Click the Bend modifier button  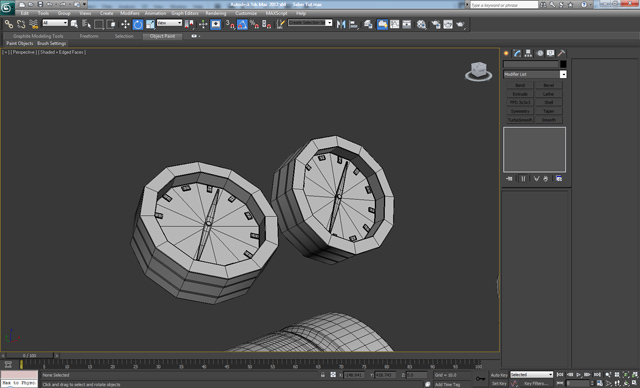(x=520, y=85)
